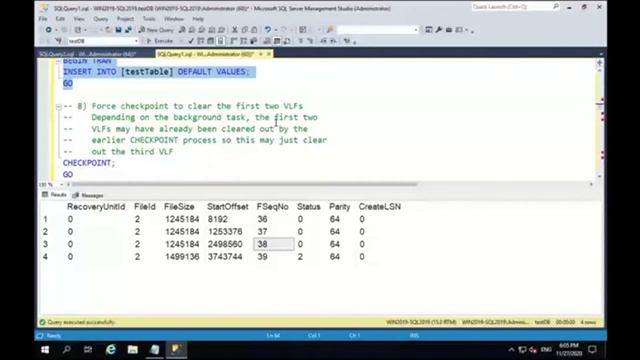Open the editor zoom percentage dropdown

(61, 184)
